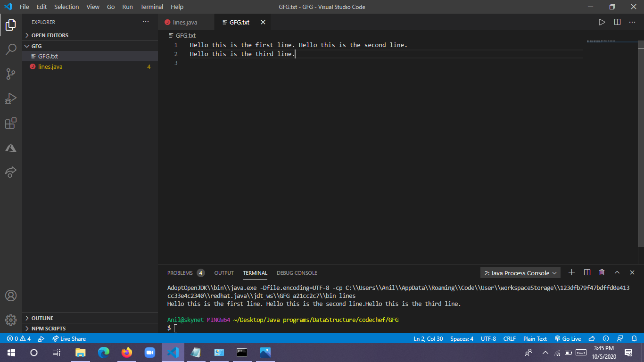The height and width of the screenshot is (362, 644).
Task: Click the debug launch status bar icon
Action: [41, 338]
